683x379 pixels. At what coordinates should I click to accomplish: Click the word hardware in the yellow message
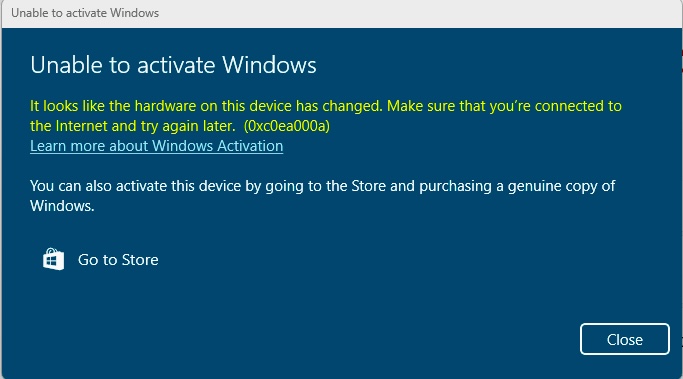point(165,106)
